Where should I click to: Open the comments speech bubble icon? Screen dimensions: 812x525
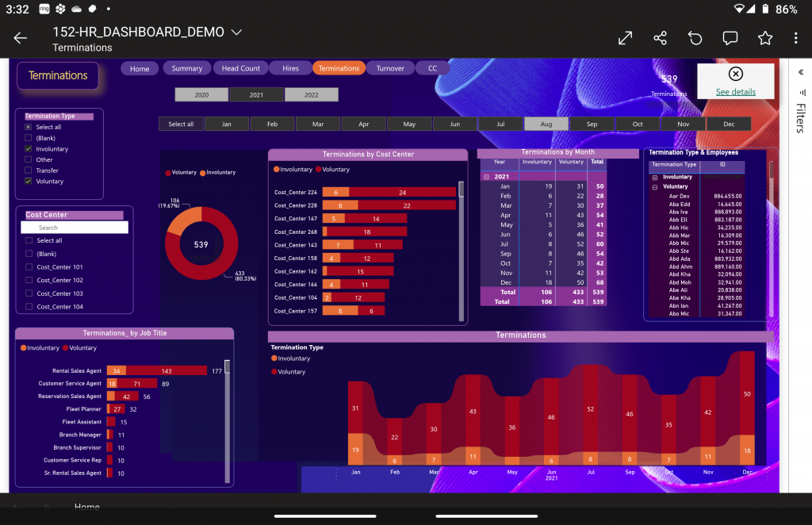[730, 38]
